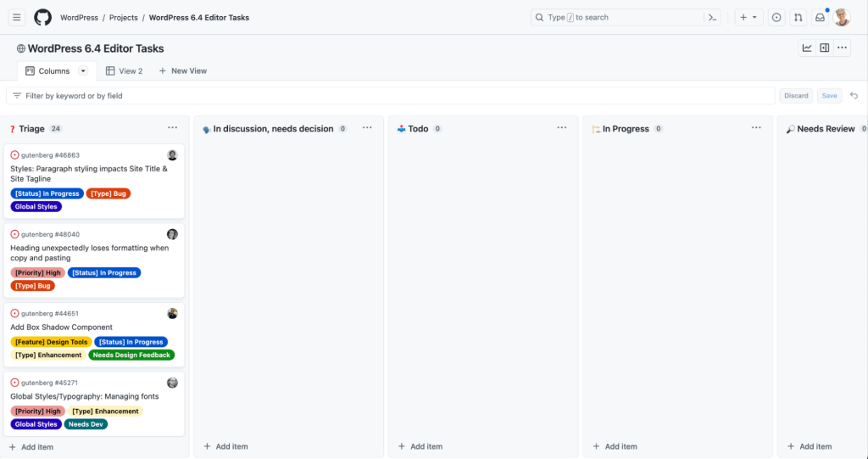Click the revert changes arrow icon
The width and height of the screenshot is (868, 459).
tap(854, 95)
